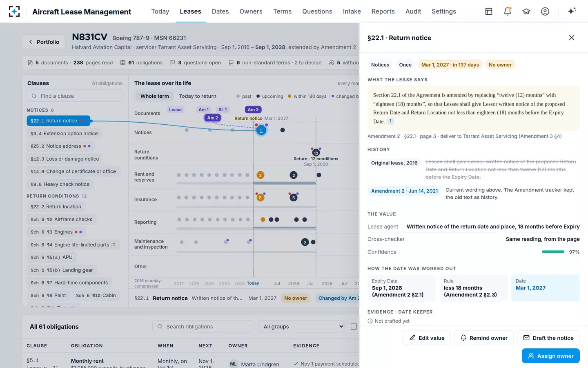The image size is (588, 368).
Task: Tick the checkbox next to All groups
Action: click(x=354, y=327)
